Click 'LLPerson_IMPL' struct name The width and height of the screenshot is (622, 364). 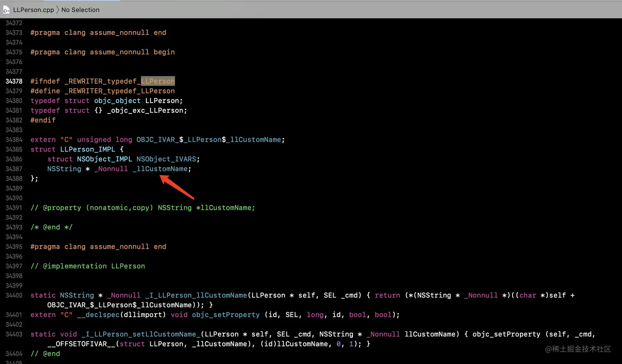pos(88,150)
